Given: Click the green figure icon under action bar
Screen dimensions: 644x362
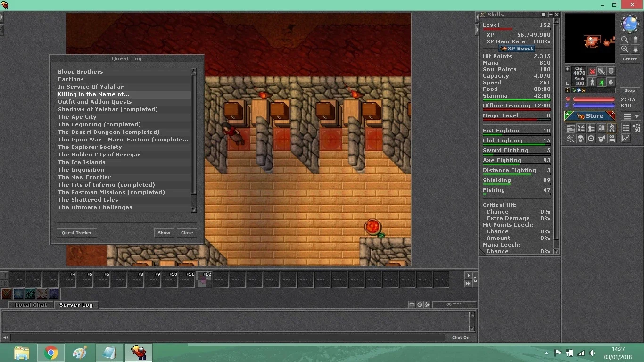Looking at the screenshot, I should (x=30, y=294).
